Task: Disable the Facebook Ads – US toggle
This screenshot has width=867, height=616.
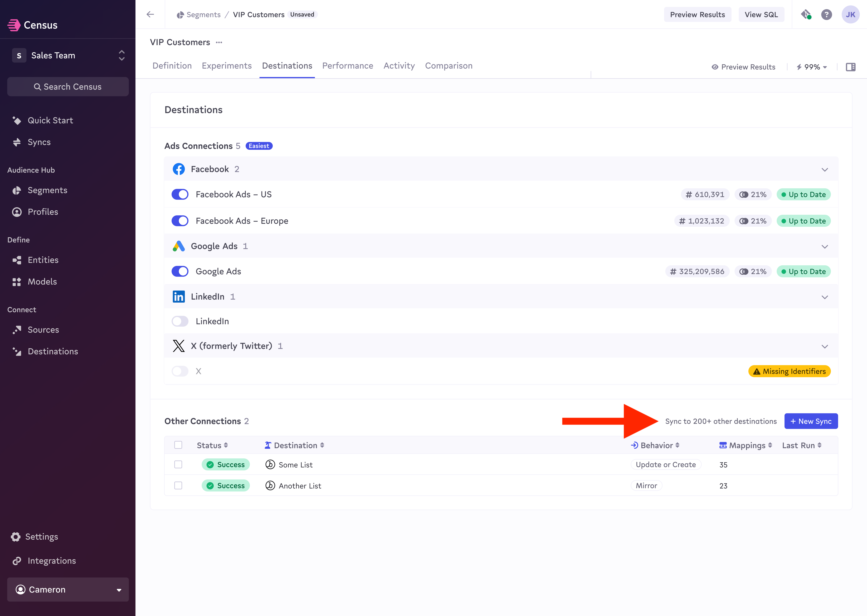Action: (x=180, y=195)
